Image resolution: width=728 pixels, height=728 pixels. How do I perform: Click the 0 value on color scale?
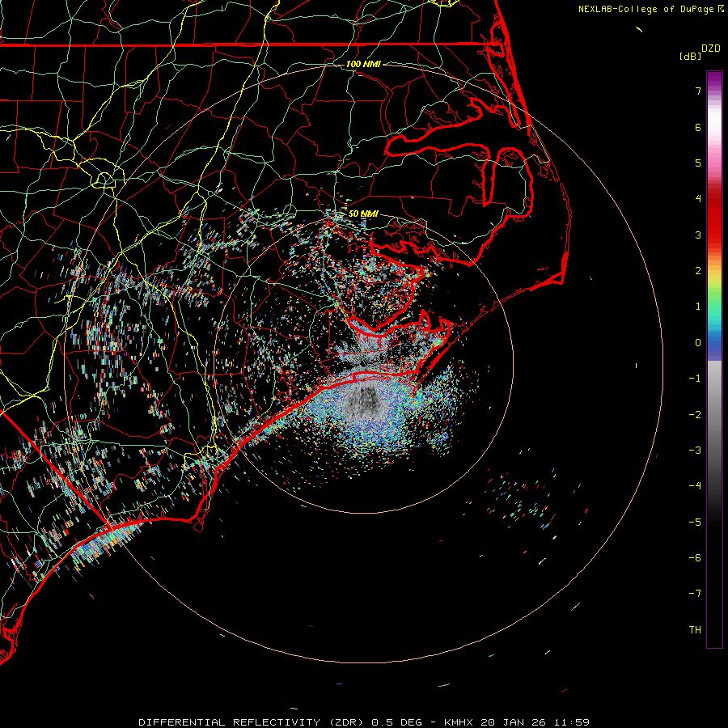pyautogui.click(x=698, y=343)
